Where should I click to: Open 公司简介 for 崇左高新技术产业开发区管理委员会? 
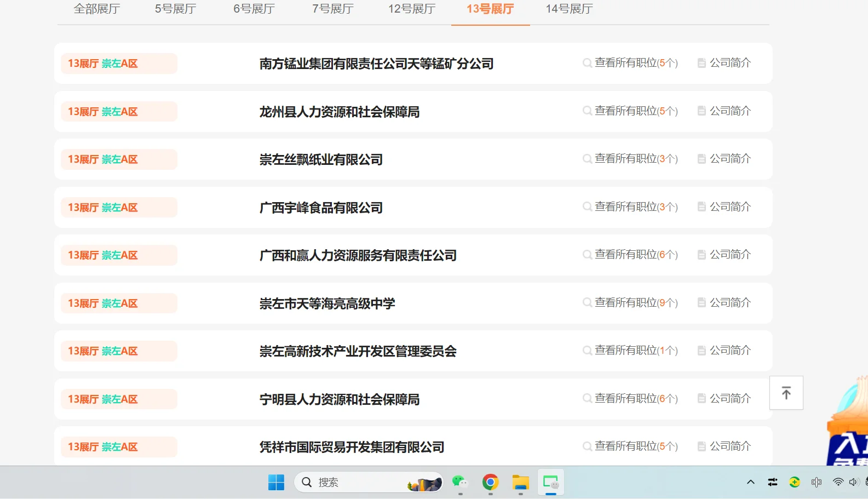click(x=730, y=351)
